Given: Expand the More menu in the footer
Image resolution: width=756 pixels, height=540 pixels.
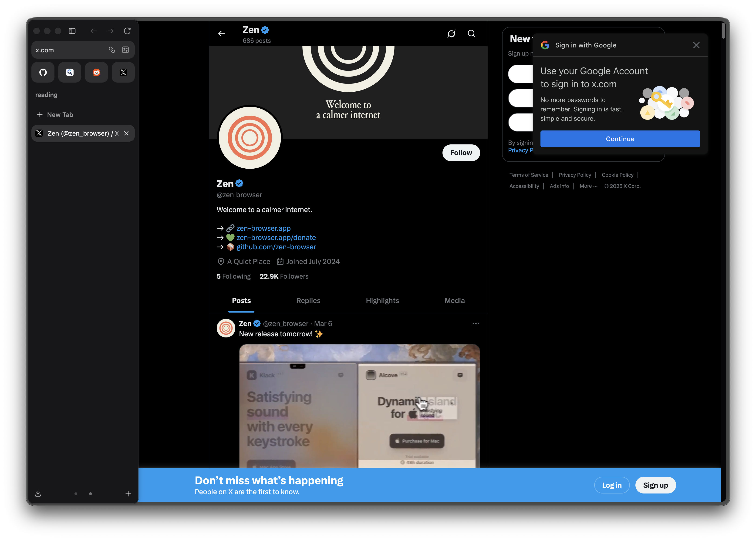Looking at the screenshot, I should point(588,186).
